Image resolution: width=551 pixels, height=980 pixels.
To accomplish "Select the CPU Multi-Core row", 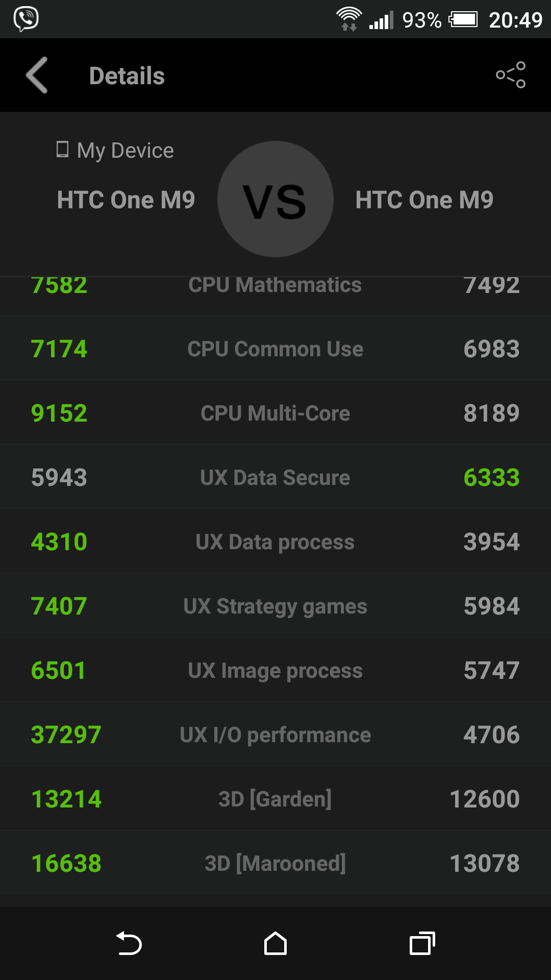I will (275, 412).
